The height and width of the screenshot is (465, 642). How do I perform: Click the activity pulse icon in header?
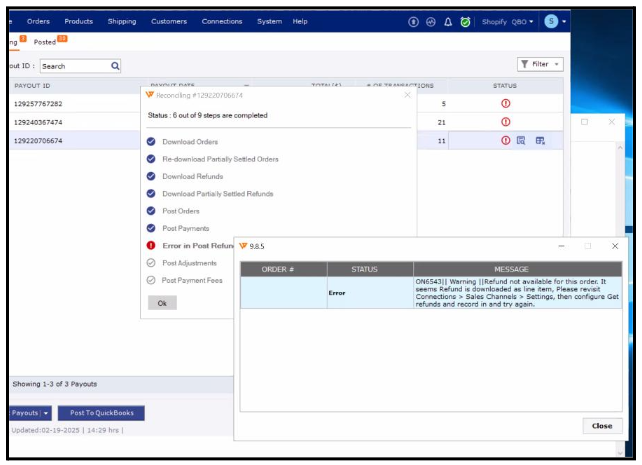[x=431, y=21]
